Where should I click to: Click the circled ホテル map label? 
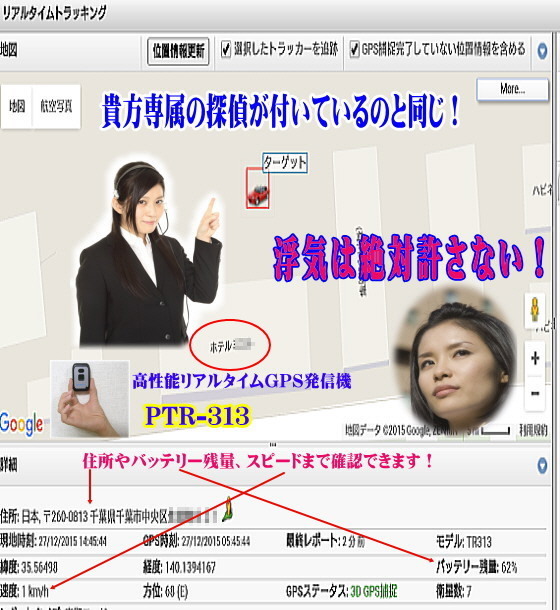[x=232, y=345]
